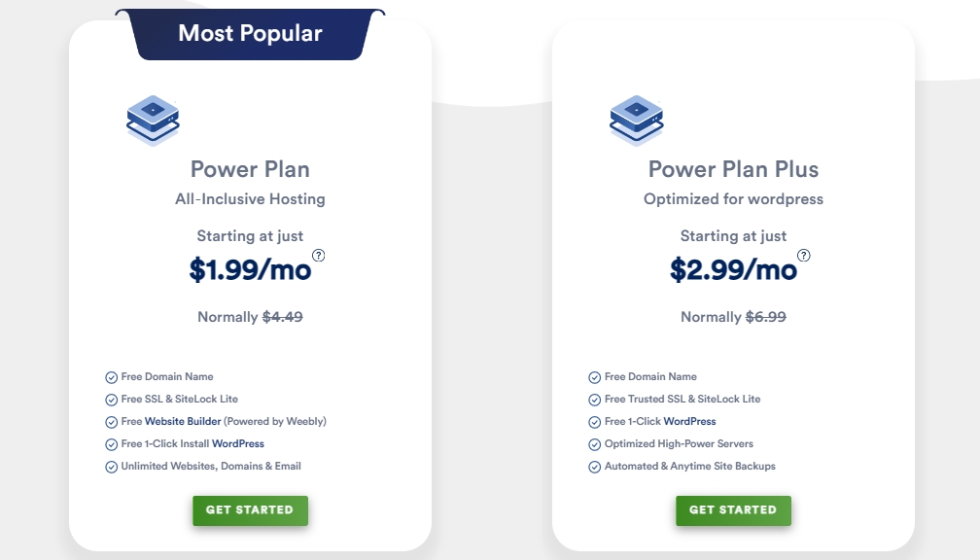
Task: Open the $2.99/mo price help tooltip icon
Action: pos(803,256)
